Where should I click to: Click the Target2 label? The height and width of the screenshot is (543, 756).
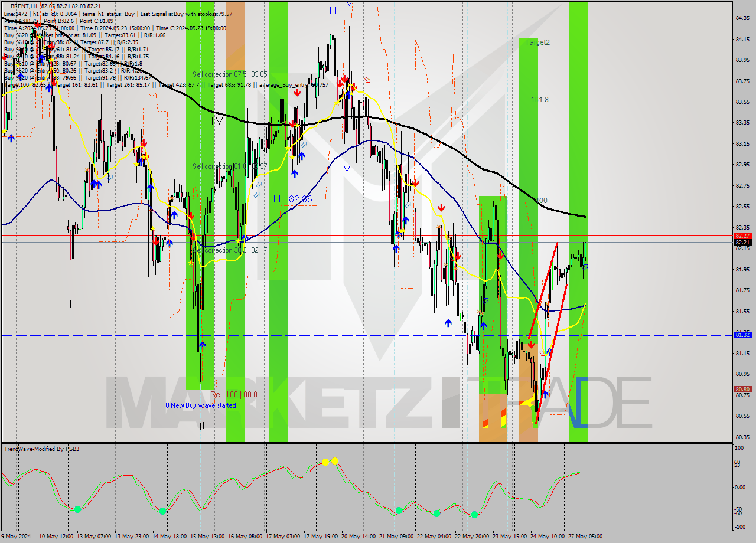[537, 42]
